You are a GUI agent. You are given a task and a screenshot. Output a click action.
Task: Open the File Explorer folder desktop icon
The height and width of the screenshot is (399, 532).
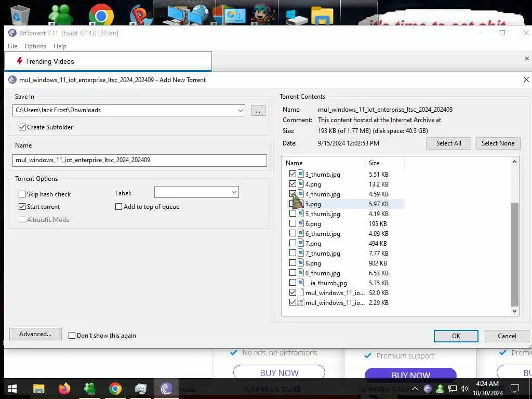(x=322, y=15)
